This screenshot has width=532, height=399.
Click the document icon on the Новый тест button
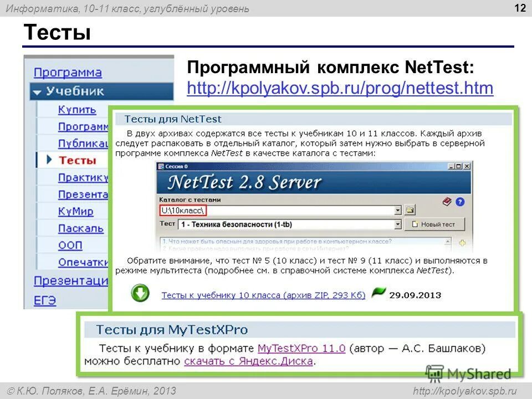tap(416, 224)
